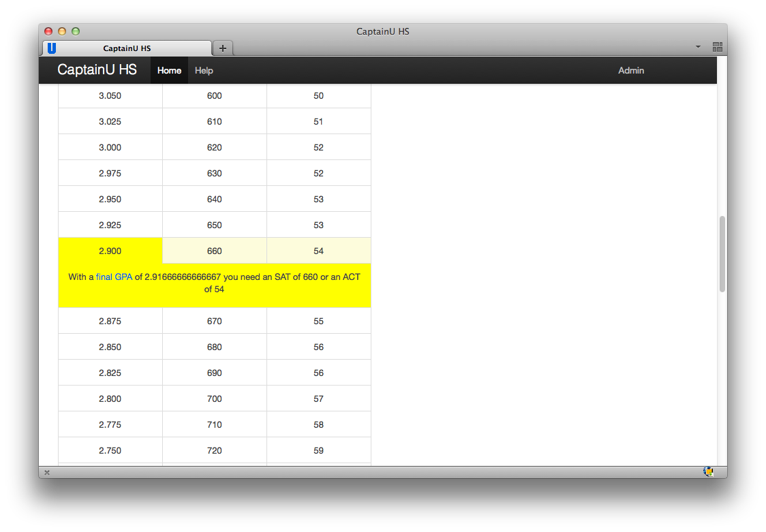The height and width of the screenshot is (532, 766).
Task: Click highlighted ACT cell 54
Action: [x=318, y=251]
